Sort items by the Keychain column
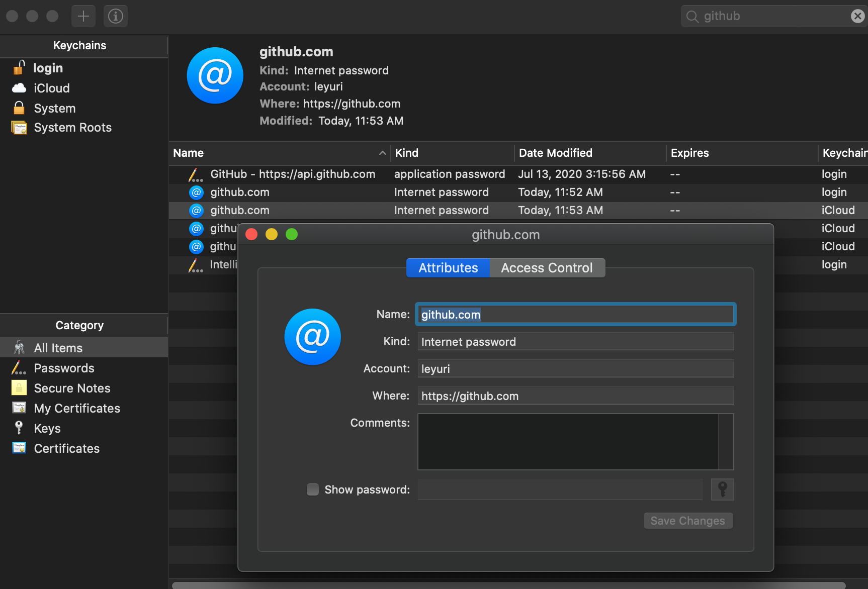Viewport: 868px width, 589px height. pyautogui.click(x=844, y=153)
